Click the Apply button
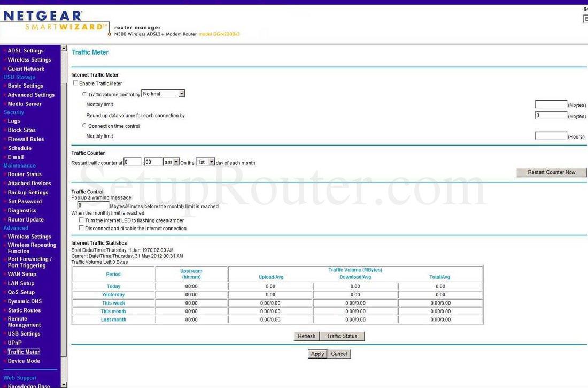This screenshot has width=588, height=388. pyautogui.click(x=317, y=353)
